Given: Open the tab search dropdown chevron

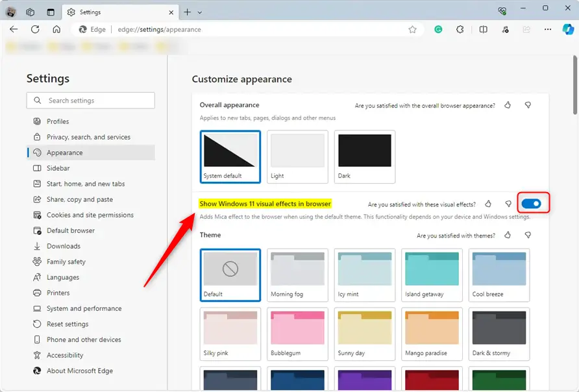Looking at the screenshot, I should [x=200, y=12].
